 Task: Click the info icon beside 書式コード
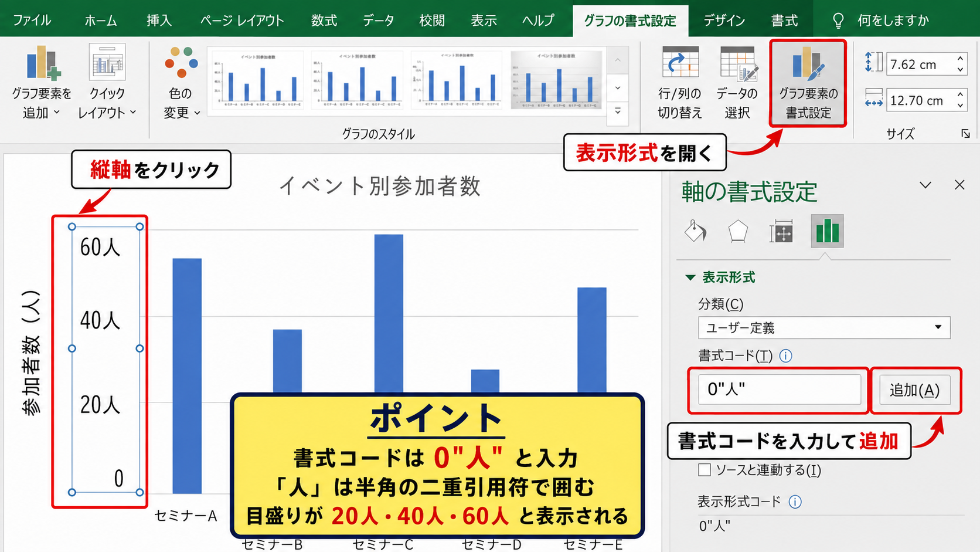click(x=786, y=355)
